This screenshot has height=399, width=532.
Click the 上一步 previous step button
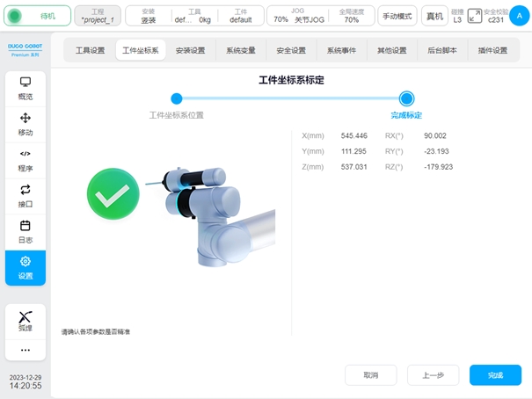pyautogui.click(x=433, y=375)
